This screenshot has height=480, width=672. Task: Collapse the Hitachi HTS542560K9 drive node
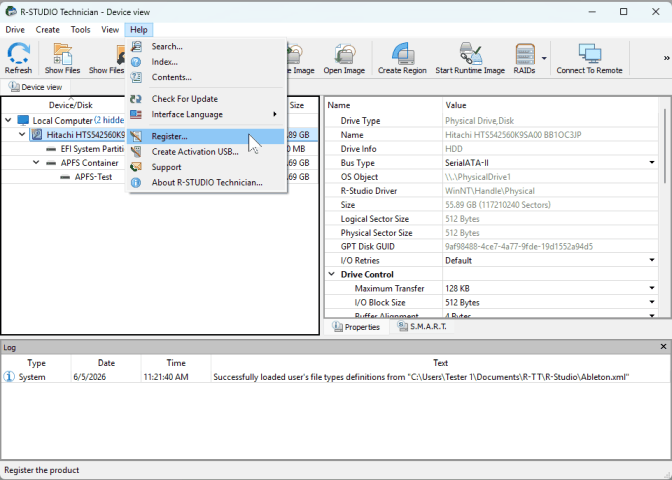coord(22,135)
